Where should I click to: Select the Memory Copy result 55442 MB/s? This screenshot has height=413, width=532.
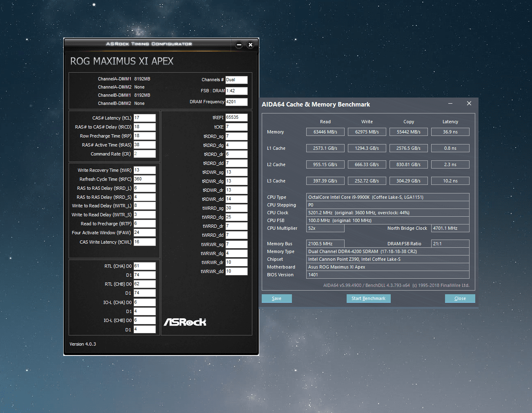409,132
